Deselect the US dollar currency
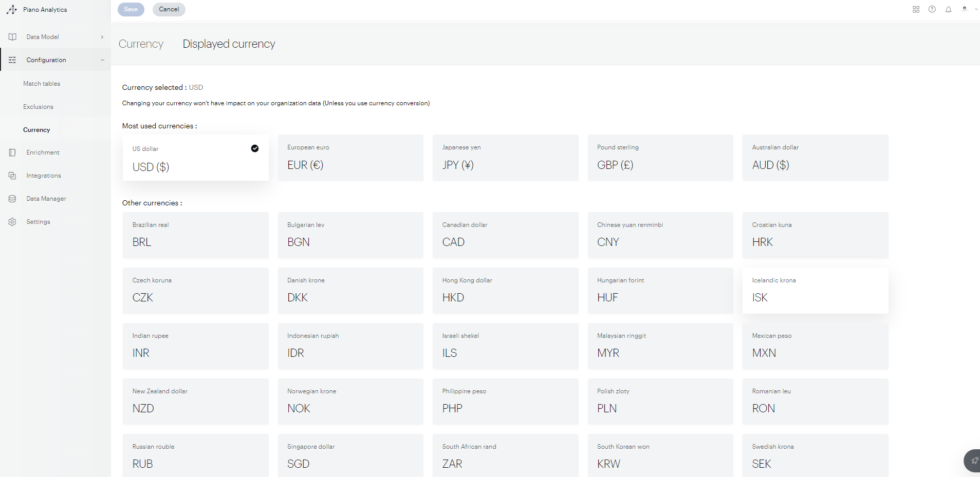The height and width of the screenshot is (477, 980). point(255,148)
